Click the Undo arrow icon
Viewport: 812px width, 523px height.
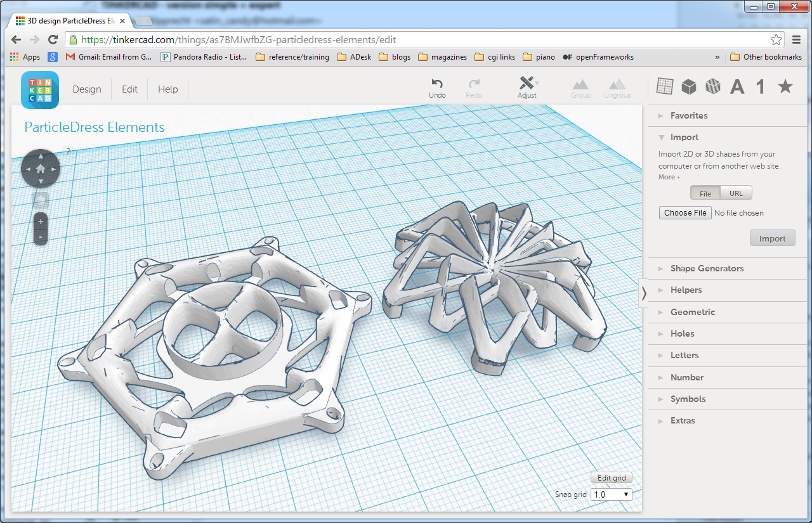pos(436,84)
